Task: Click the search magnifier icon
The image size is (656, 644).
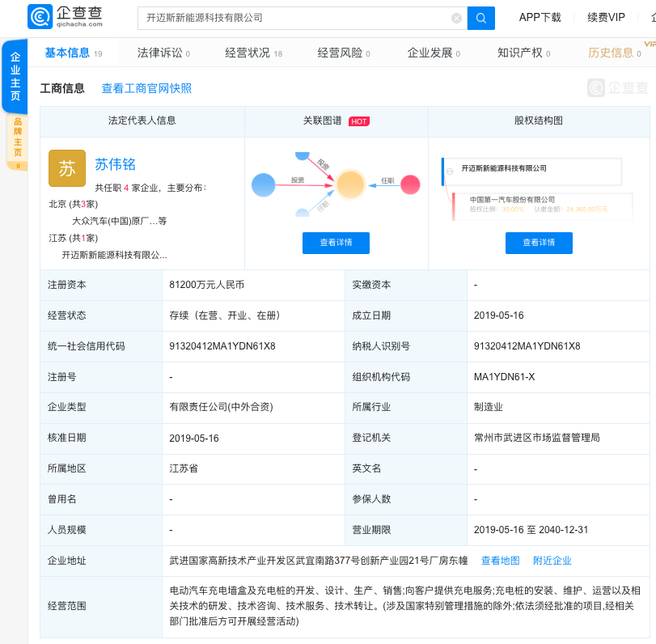Action: click(x=480, y=18)
